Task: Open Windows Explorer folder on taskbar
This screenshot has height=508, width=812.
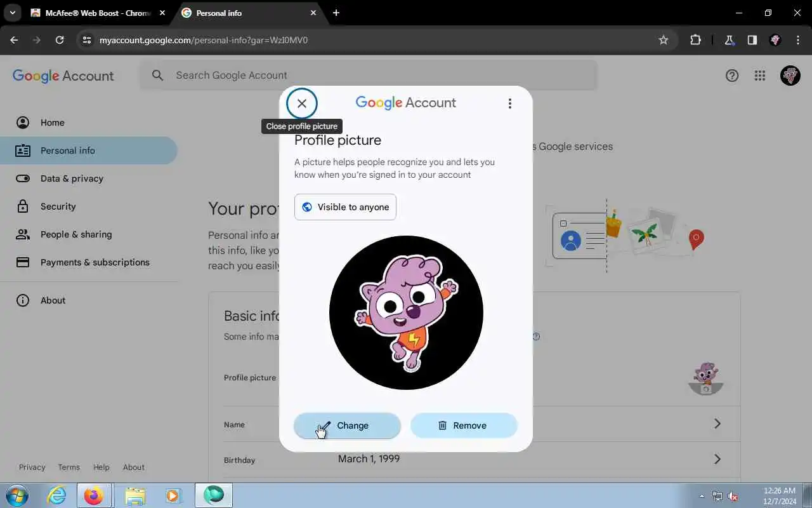Action: click(135, 495)
